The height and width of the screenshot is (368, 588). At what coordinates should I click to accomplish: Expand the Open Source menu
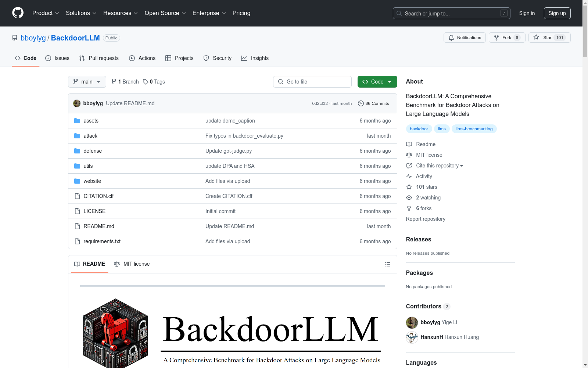165,13
